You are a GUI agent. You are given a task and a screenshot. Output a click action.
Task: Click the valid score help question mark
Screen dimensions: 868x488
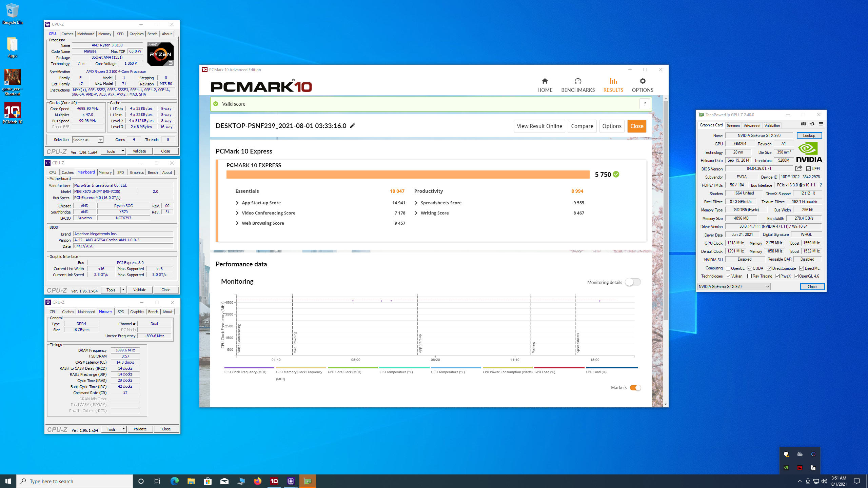(645, 104)
